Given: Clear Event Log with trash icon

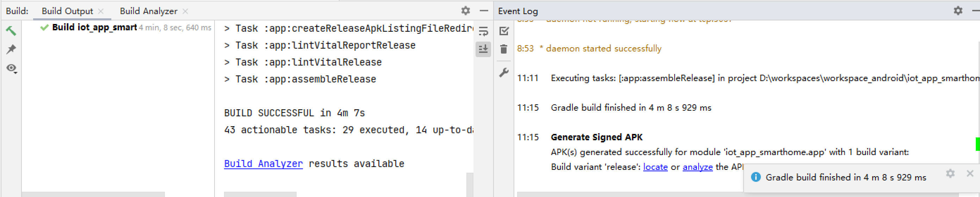Looking at the screenshot, I should [504, 49].
